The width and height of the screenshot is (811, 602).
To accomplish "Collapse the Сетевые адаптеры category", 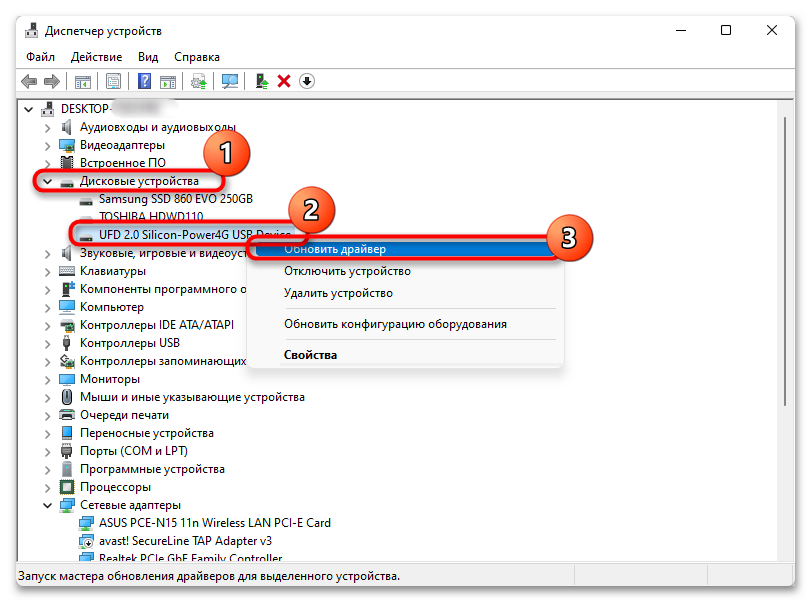I will (x=47, y=506).
